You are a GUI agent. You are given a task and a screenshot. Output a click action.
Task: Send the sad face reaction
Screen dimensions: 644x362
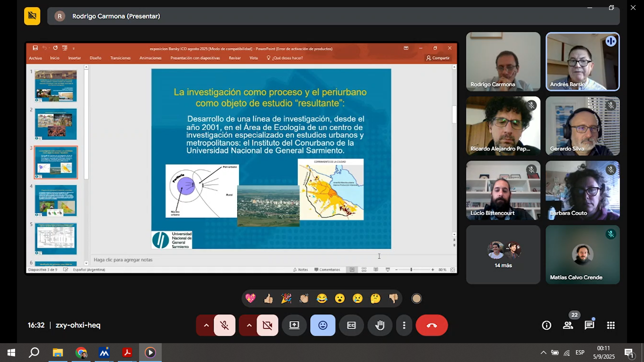click(x=358, y=298)
